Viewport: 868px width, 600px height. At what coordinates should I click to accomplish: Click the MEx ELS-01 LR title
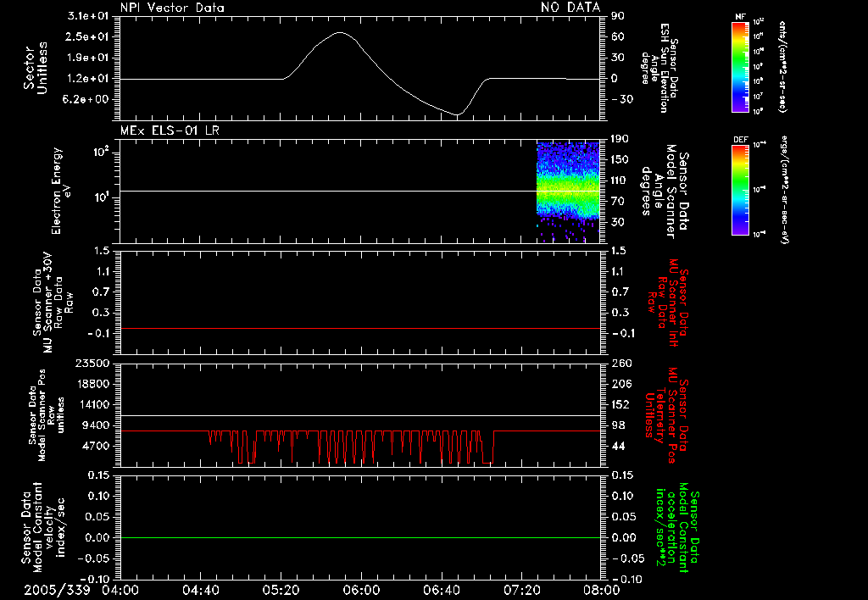pos(170,131)
